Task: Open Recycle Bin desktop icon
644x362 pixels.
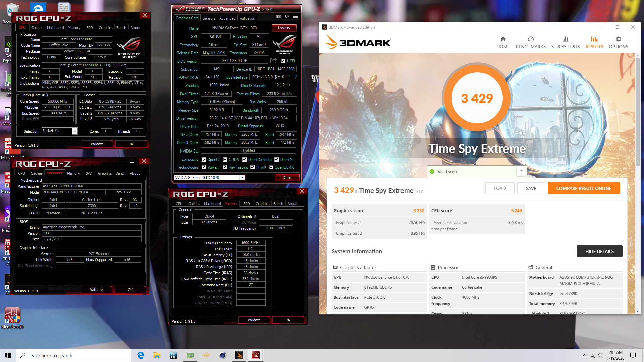Action: point(12,13)
